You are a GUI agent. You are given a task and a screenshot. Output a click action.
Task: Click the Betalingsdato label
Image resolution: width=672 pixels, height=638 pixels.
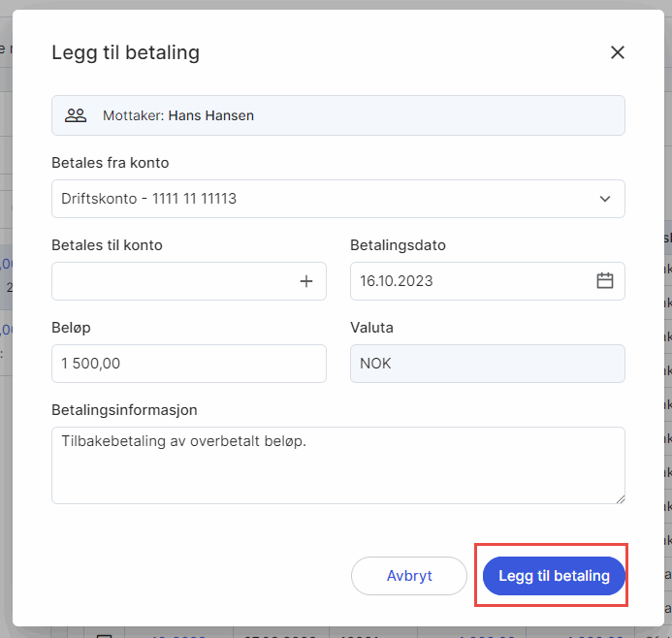point(398,245)
